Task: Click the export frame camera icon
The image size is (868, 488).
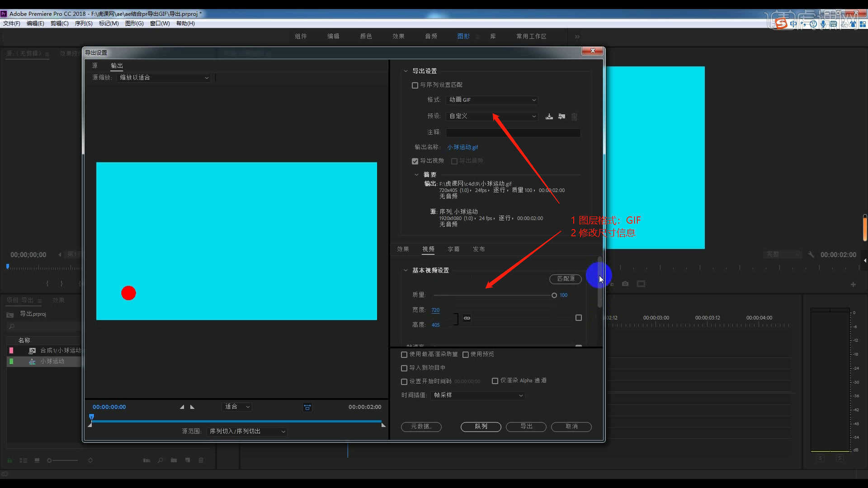Action: coord(625,284)
